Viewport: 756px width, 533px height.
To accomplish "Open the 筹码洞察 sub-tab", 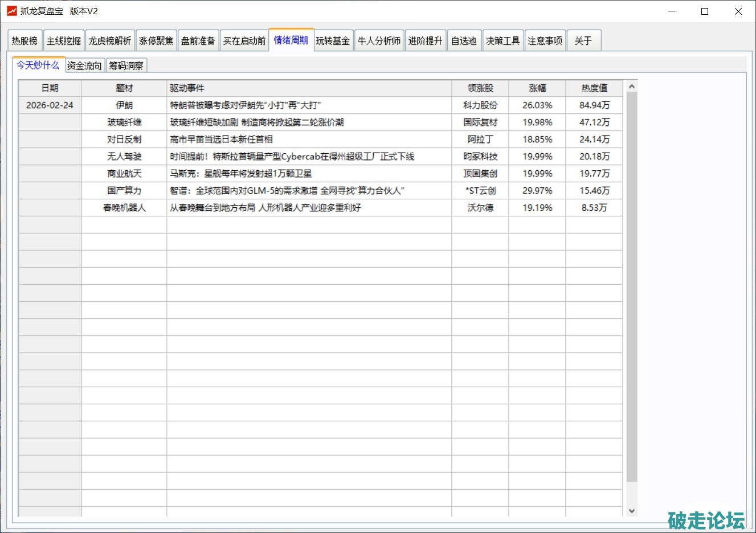I will coord(126,66).
